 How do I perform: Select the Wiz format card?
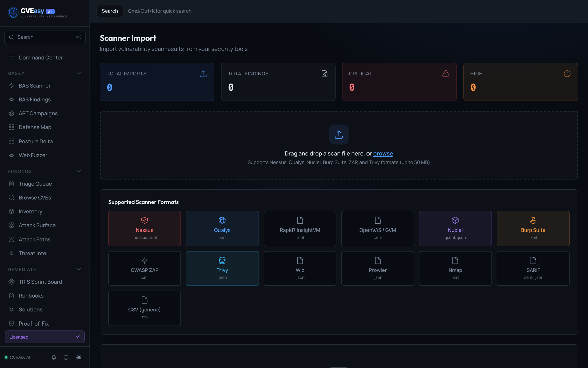click(300, 268)
